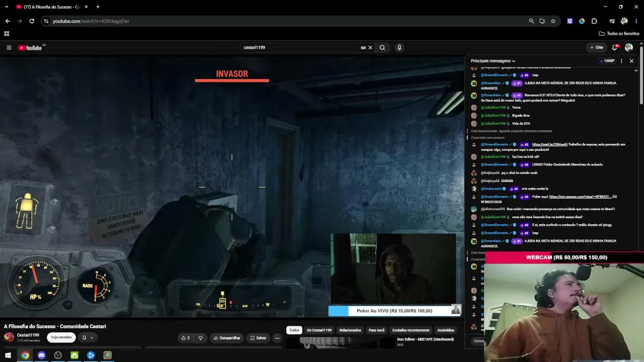This screenshot has height=362, width=644.
Task: Switch to the A Filosofia do Sucesso tab
Action: (x=51, y=7)
